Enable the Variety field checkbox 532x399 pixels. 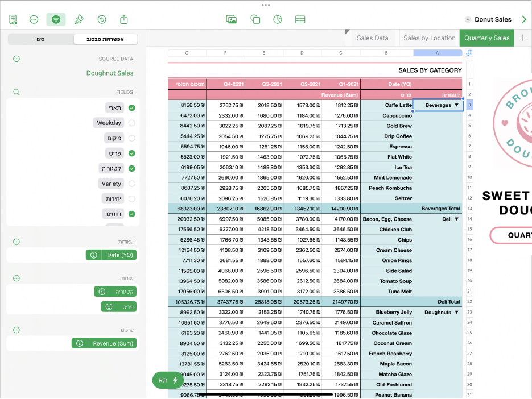132,184
